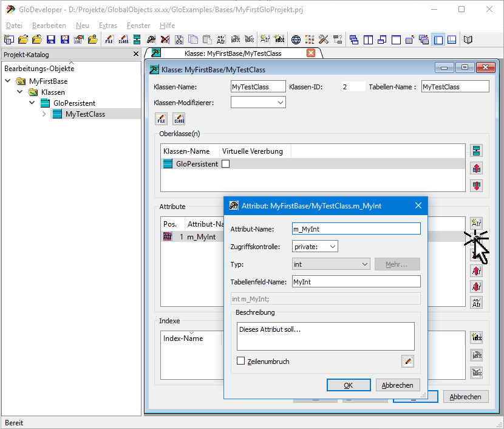
Task: Click the Klassen-Name input field
Action: [x=258, y=86]
